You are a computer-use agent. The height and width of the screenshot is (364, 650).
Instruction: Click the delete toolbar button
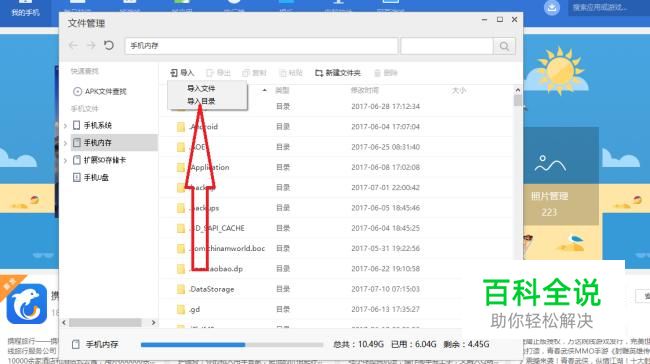386,73
